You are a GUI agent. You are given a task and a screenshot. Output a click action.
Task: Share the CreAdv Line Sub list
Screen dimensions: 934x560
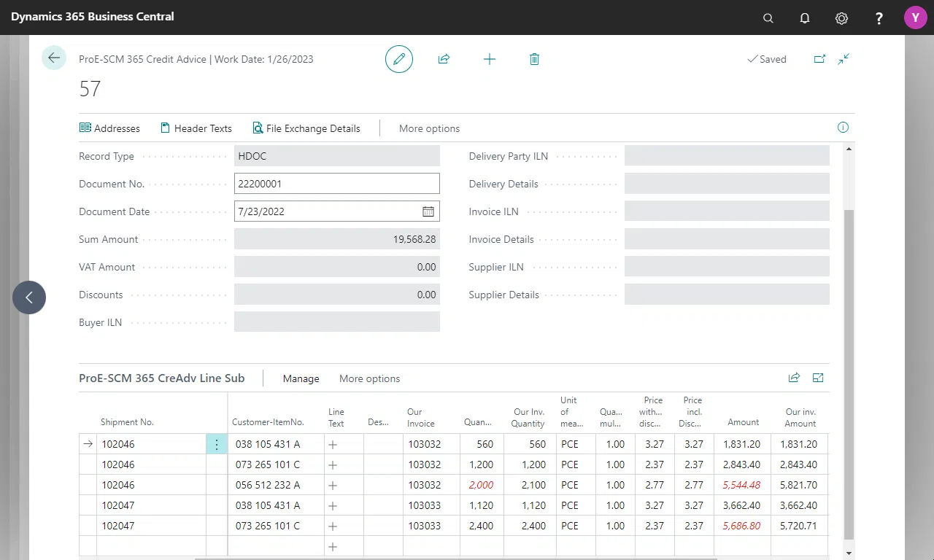794,378
